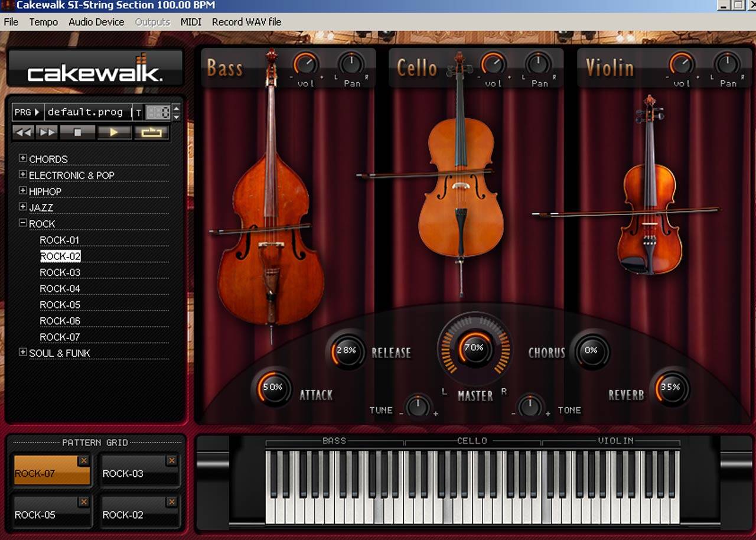Trigger the ROCK-03 pattern pad
Image resolution: width=756 pixels, height=540 pixels.
pos(140,470)
